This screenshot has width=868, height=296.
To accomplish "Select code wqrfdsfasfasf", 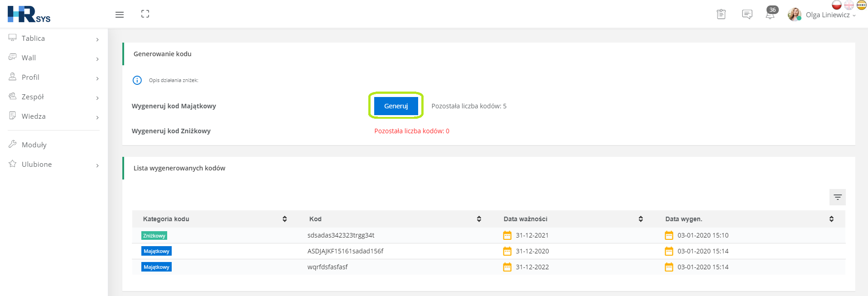I will tap(328, 267).
